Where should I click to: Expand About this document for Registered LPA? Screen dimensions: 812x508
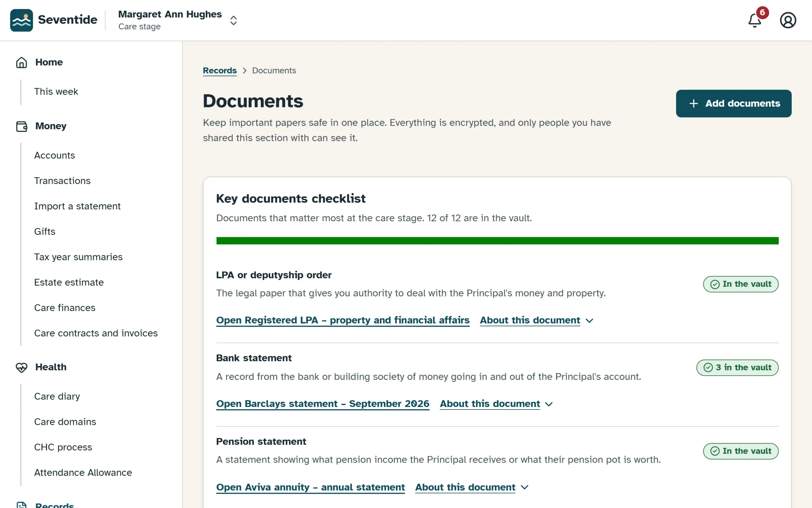[x=537, y=320]
